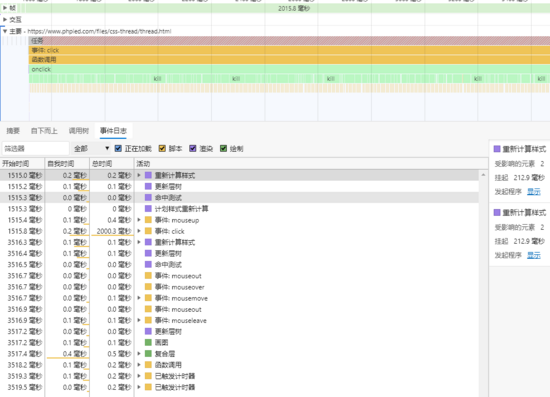550x397 pixels.
Task: Expand 函数调用 row at 3518.2 毫秒
Action: tap(139, 365)
